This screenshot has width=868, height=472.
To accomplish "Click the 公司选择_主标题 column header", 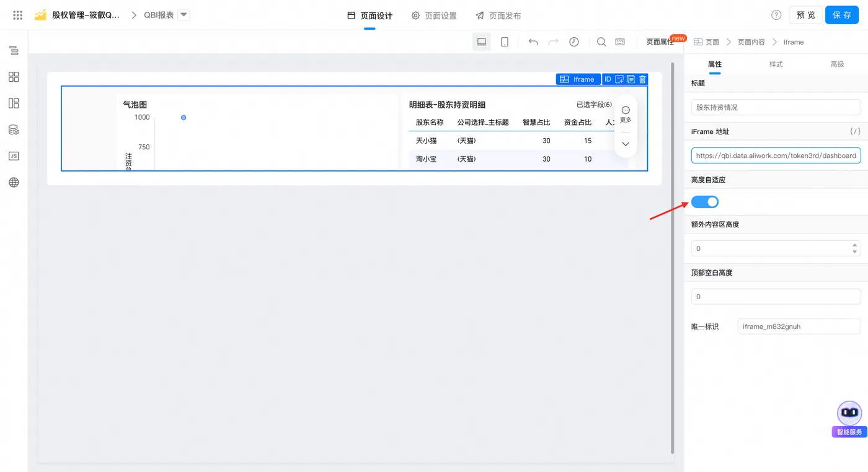I will pyautogui.click(x=483, y=123).
